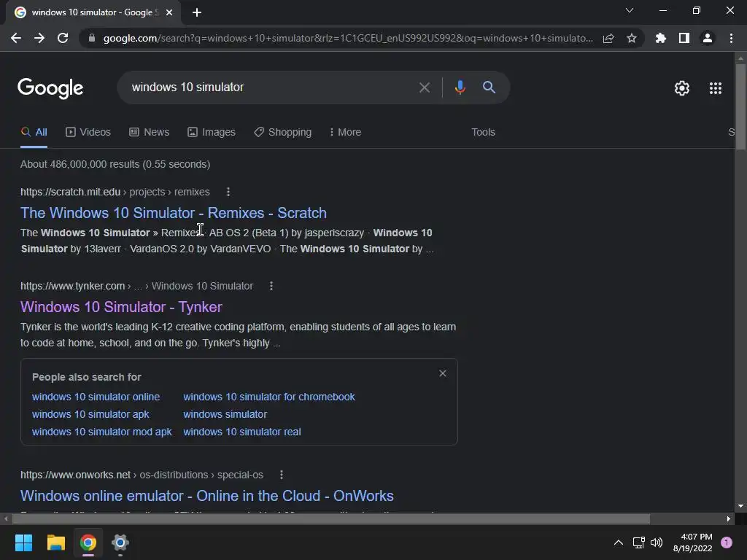Dismiss the People also search for box
Image resolution: width=747 pixels, height=560 pixels.
click(443, 373)
